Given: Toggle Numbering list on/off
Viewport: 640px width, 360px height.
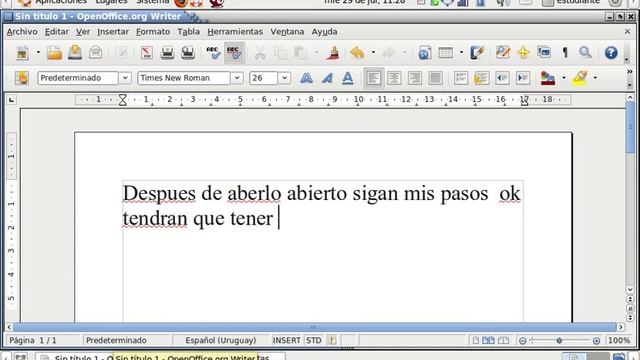Looking at the screenshot, I should [x=461, y=78].
